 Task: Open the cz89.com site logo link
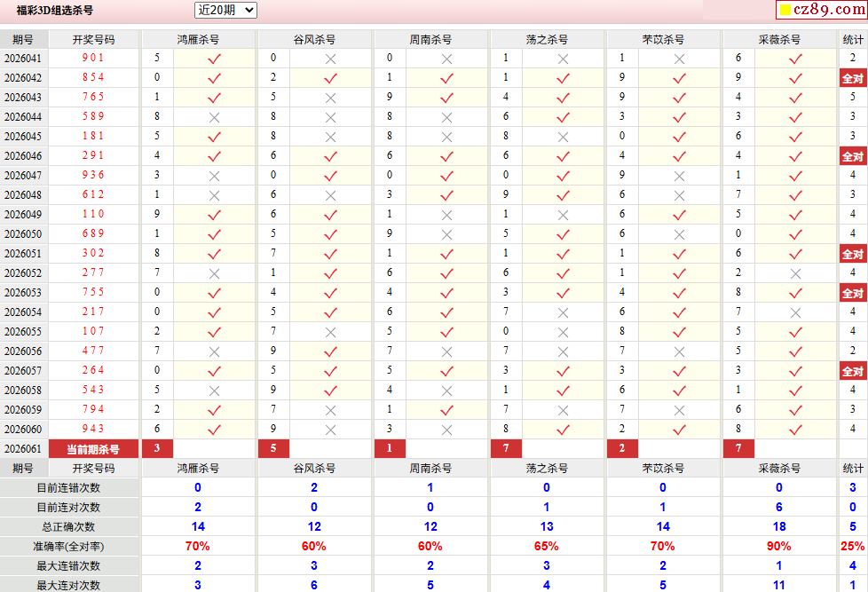822,10
